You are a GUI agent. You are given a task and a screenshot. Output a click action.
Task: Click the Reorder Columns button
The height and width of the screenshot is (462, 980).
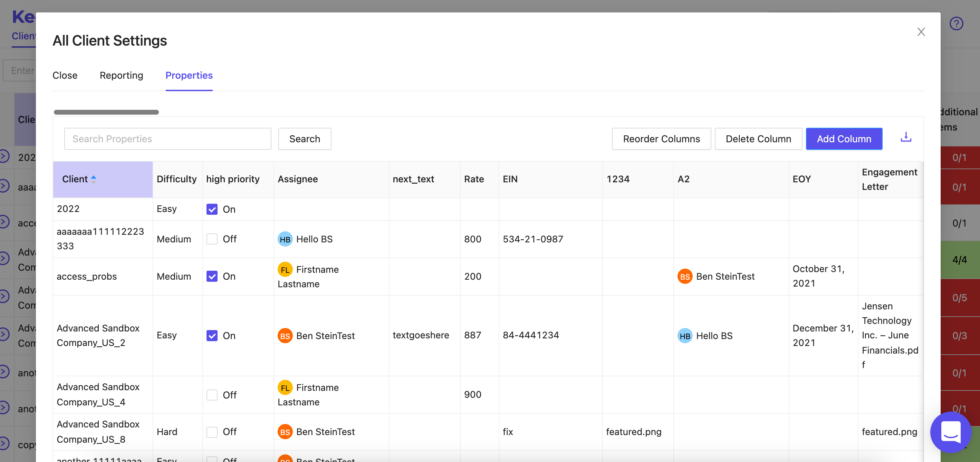pyautogui.click(x=661, y=139)
